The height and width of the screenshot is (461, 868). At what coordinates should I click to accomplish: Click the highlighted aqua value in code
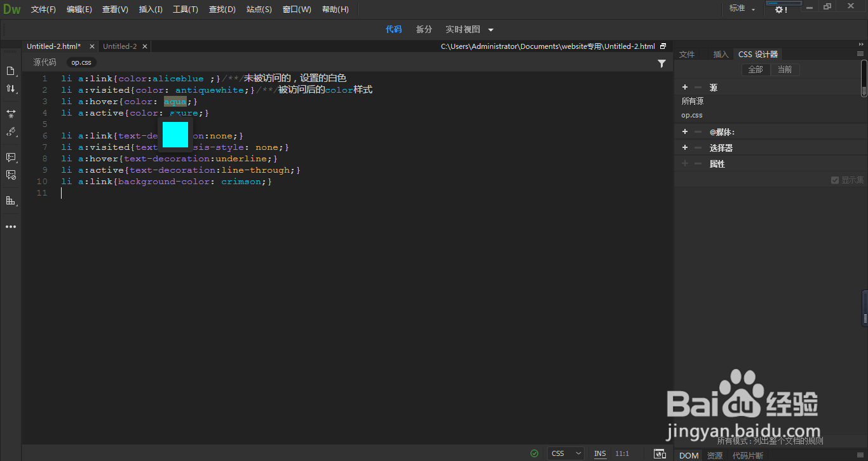click(175, 102)
